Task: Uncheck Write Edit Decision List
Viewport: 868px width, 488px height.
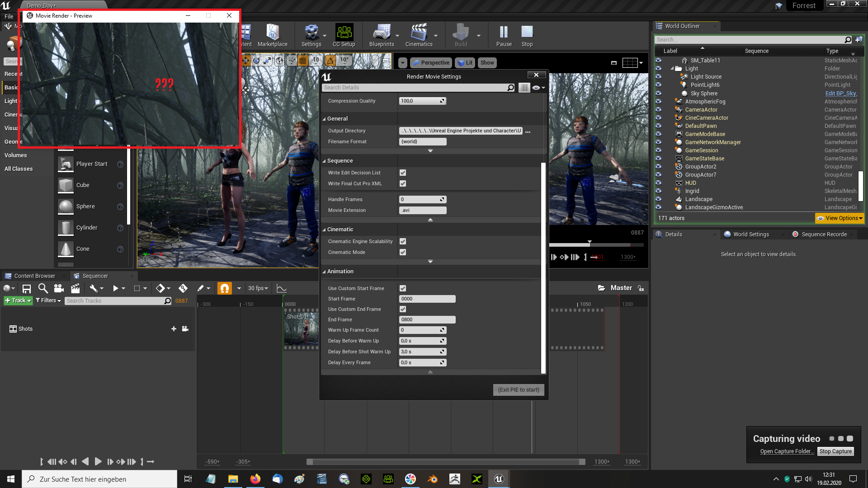Action: coord(403,173)
